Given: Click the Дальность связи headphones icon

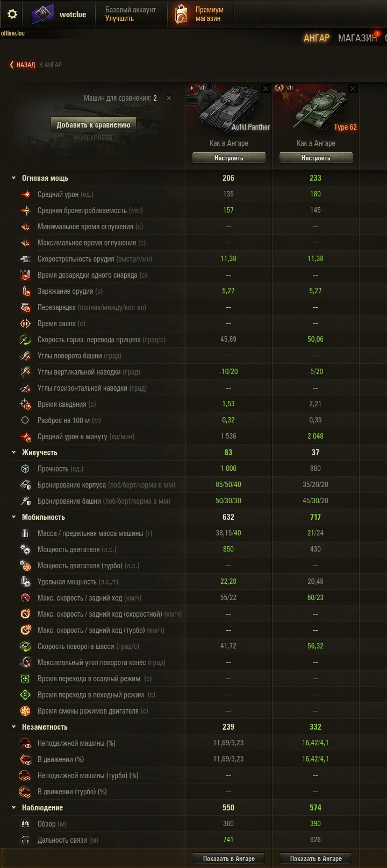Looking at the screenshot, I should tap(25, 840).
